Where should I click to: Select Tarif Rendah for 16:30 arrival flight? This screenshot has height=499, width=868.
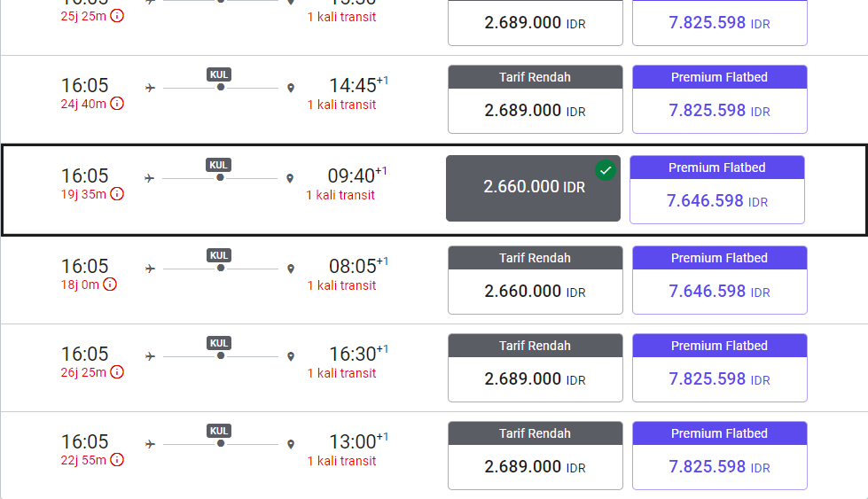[x=535, y=368]
